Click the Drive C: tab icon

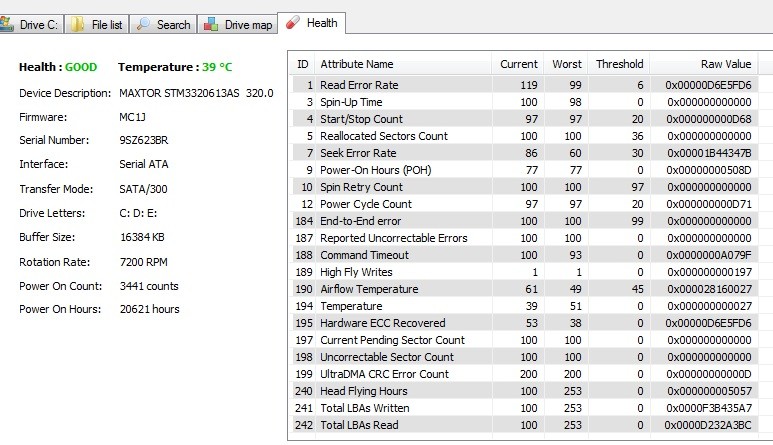click(6, 24)
